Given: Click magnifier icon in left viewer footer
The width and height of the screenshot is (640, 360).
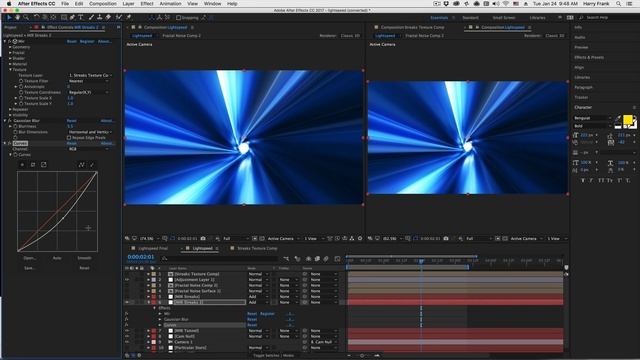Looking at the screenshot, I should (127, 238).
